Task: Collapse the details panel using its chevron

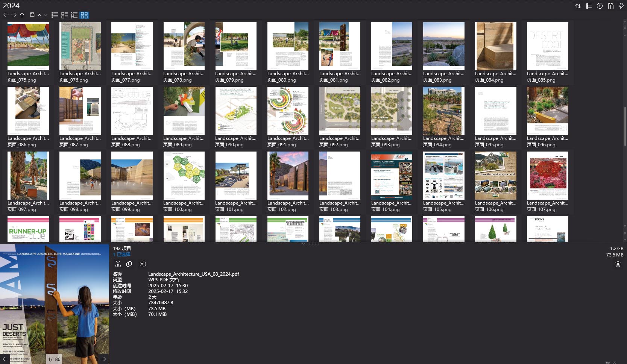Action: point(304,244)
